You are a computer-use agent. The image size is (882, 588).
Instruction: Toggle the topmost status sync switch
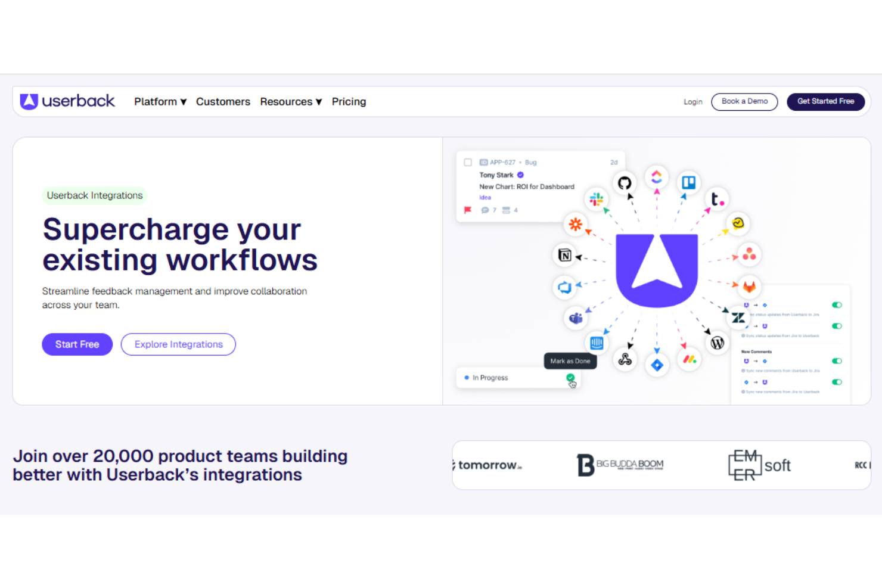pyautogui.click(x=837, y=305)
